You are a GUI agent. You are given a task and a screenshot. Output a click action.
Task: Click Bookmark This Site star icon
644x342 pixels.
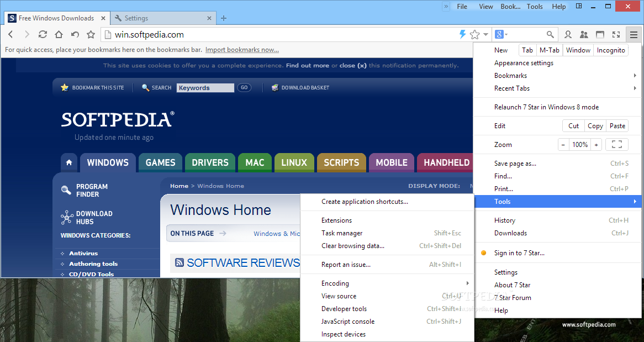point(65,87)
